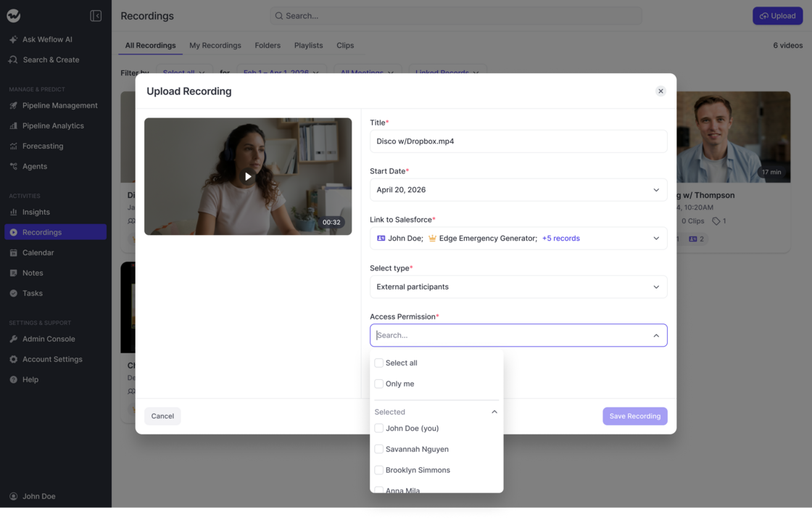
Task: Switch to My Recordings tab
Action: [x=215, y=46]
